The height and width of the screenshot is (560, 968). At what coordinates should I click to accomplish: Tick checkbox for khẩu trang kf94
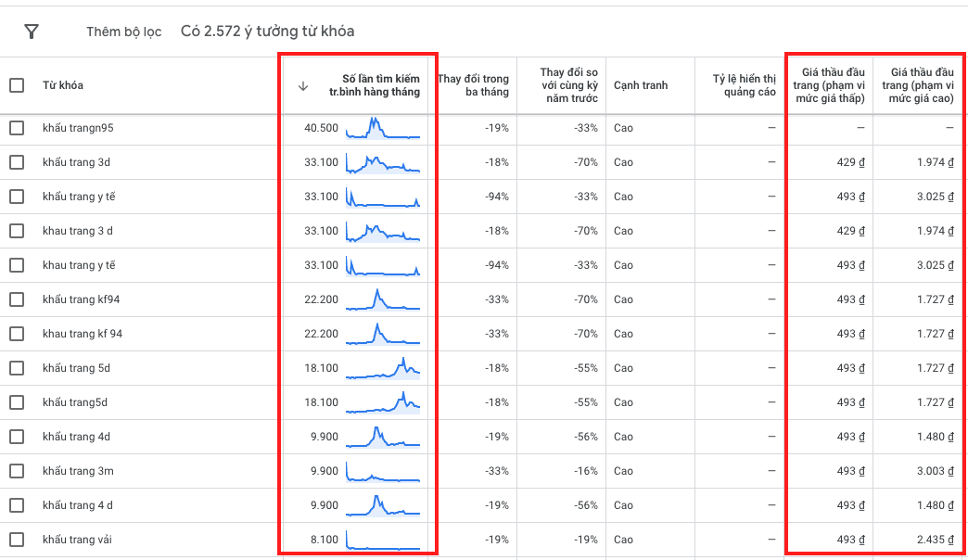[x=17, y=299]
